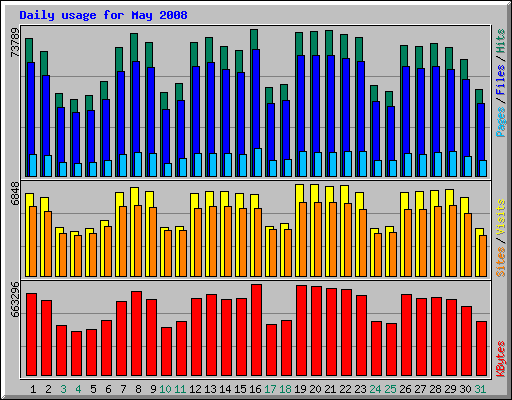512x400 pixels.
Task: Click the 6848 visits axis value
Action: (15, 193)
